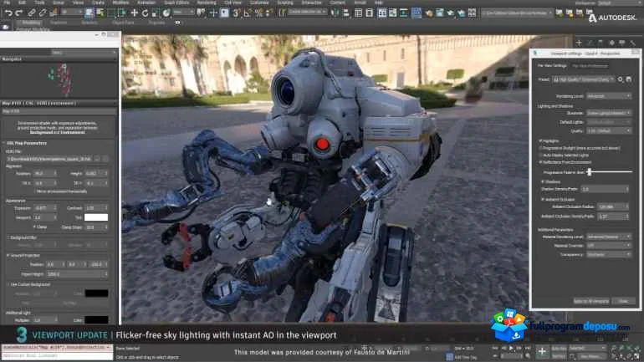Toggle the Shadows checkbox in Viewport Settings

click(543, 181)
